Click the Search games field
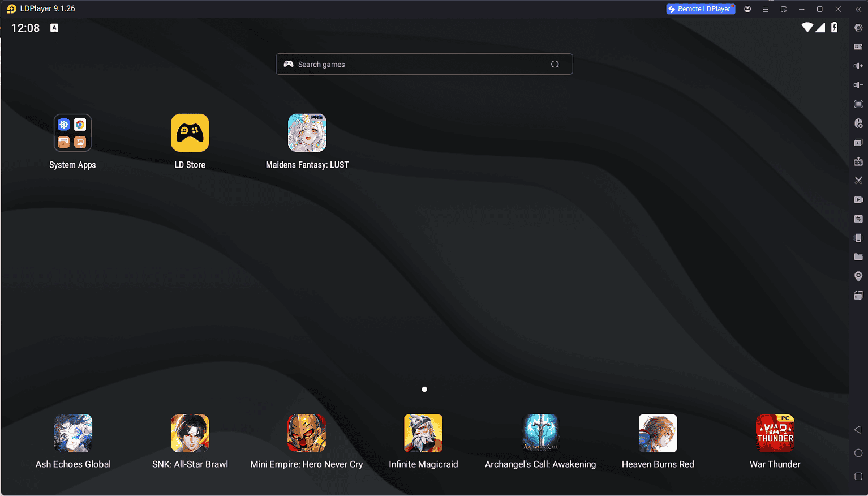868x496 pixels. (x=424, y=64)
